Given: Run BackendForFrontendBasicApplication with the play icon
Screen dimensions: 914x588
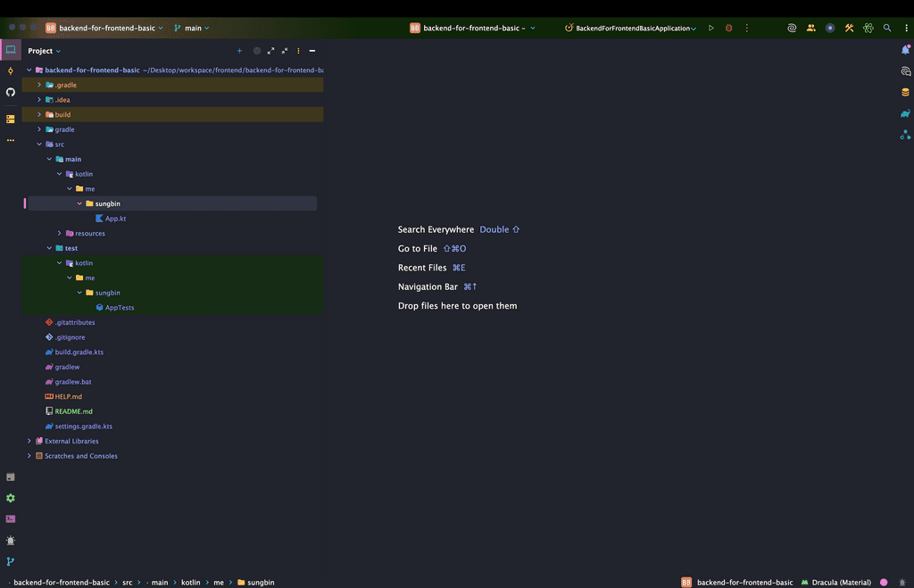Looking at the screenshot, I should click(711, 28).
